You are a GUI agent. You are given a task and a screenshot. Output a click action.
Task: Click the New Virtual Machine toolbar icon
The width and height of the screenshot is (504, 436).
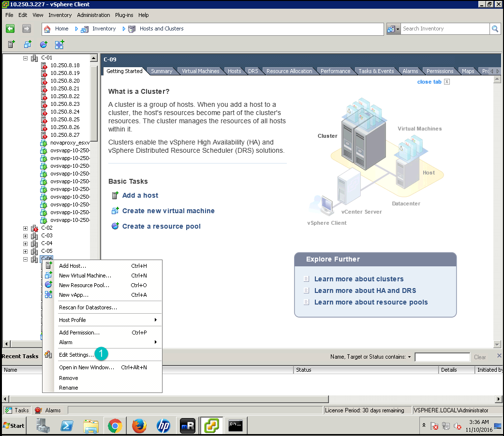[x=28, y=44]
